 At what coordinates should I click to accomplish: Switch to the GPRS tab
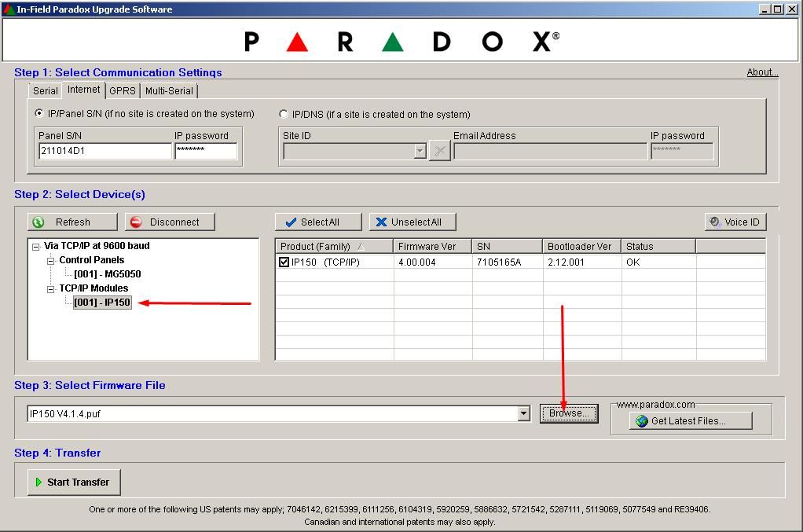[123, 90]
